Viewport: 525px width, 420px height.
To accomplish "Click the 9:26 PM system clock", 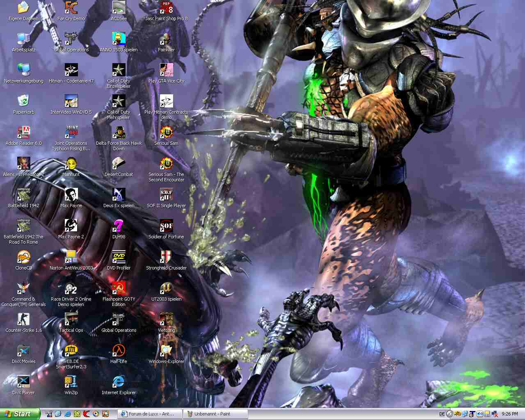I will tap(510, 414).
